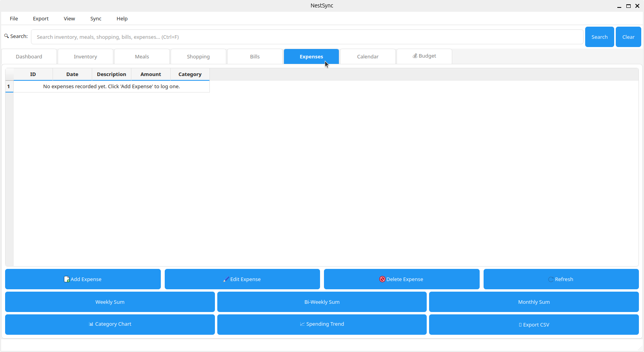The height and width of the screenshot is (352, 644).
Task: Maximize the NestSync window
Action: click(628, 6)
